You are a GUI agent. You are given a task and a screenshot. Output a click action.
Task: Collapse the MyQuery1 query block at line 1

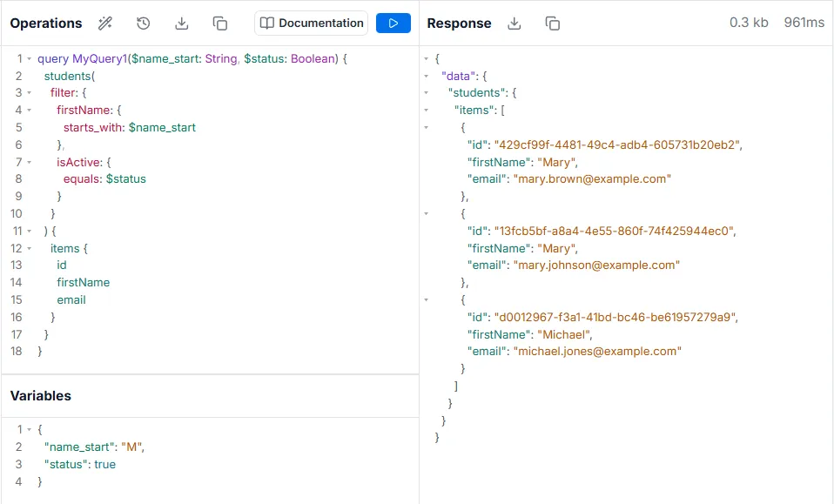point(29,59)
